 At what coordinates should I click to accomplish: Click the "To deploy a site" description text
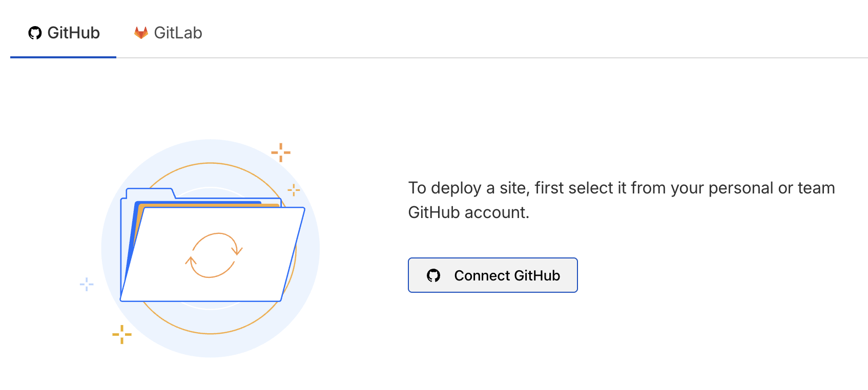[621, 188]
